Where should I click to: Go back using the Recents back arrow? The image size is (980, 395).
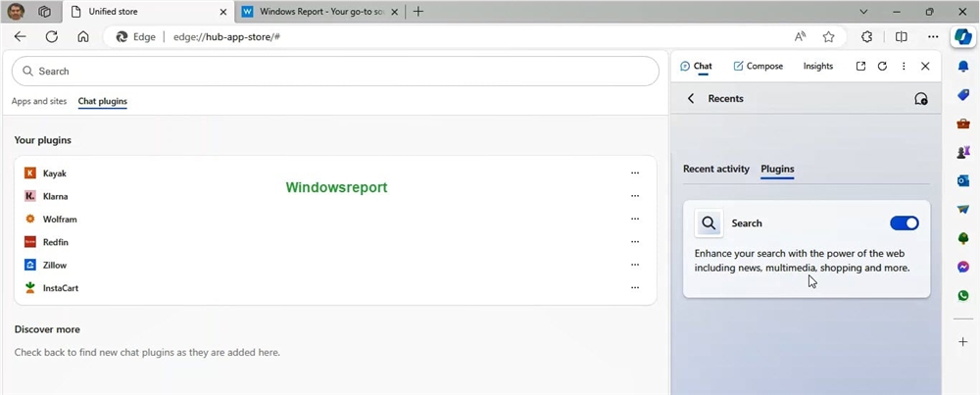tap(691, 99)
